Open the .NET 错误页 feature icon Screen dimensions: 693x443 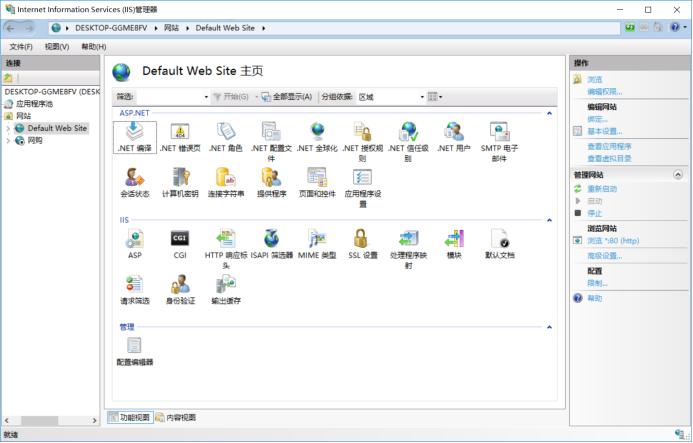[180, 137]
